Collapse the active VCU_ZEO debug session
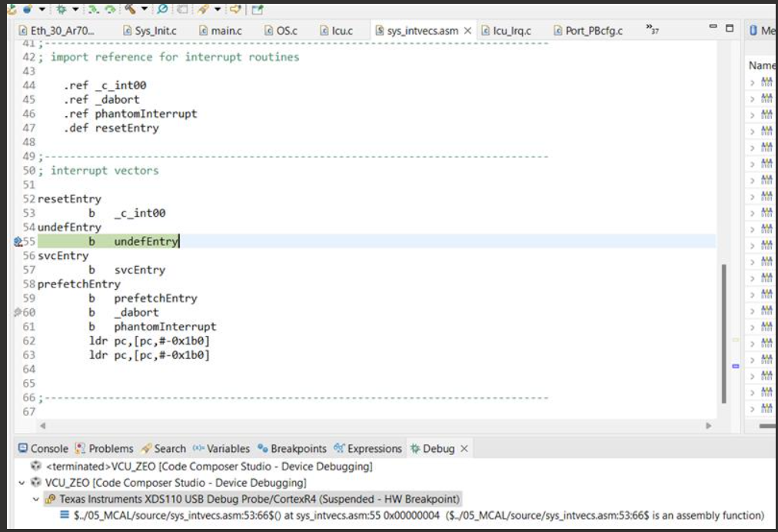Image resolution: width=778 pixels, height=532 pixels. coord(22,482)
